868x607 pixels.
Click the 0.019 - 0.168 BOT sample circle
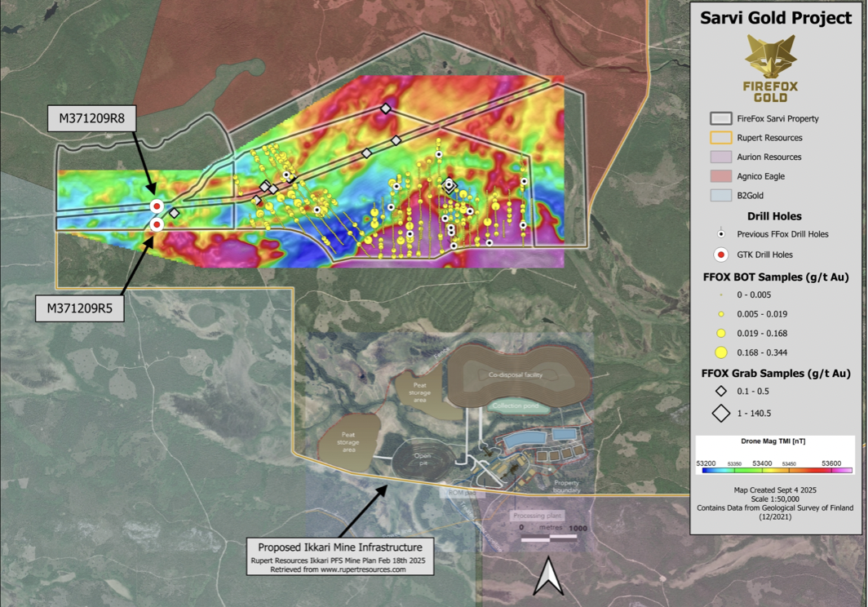(x=721, y=334)
